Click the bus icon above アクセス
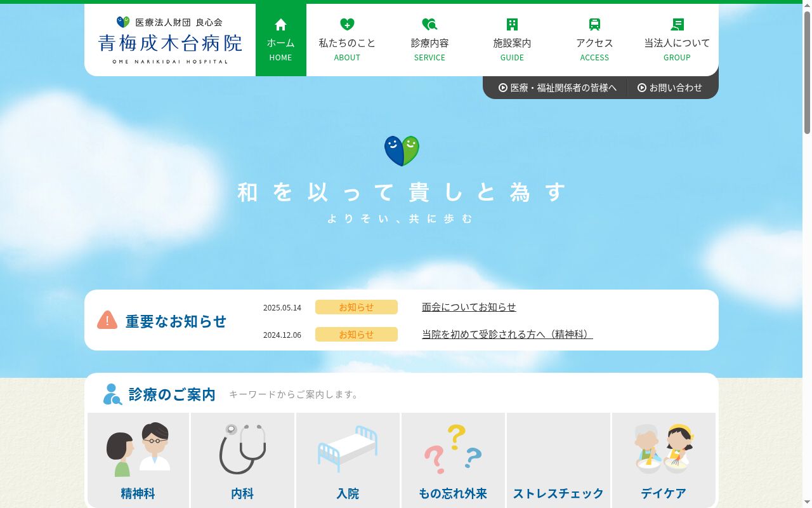The height and width of the screenshot is (508, 812). tap(594, 25)
